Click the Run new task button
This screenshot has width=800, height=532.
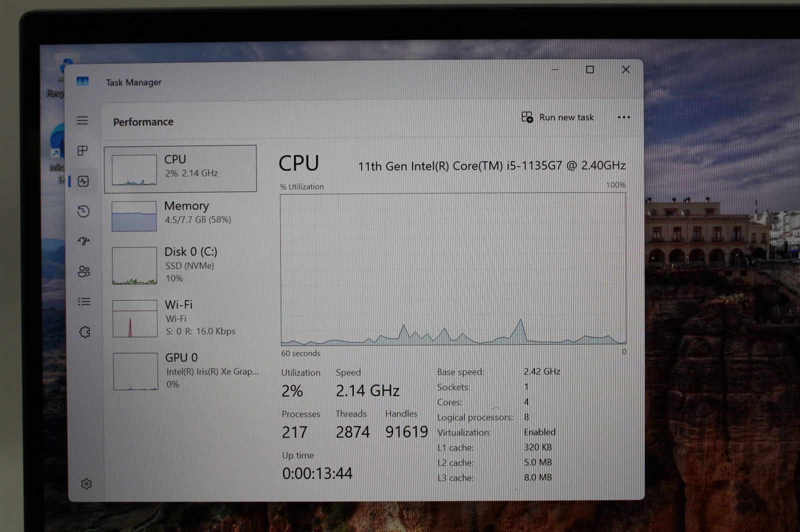click(557, 117)
